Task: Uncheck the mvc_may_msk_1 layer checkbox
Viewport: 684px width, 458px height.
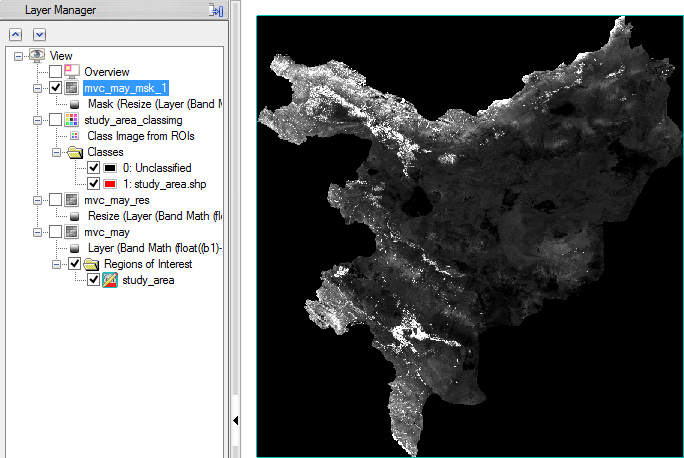Action: click(x=55, y=88)
